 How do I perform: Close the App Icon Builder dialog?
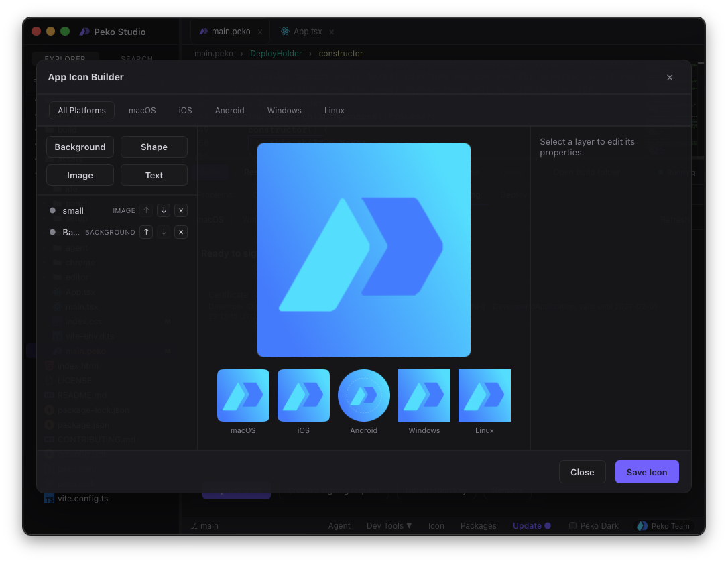[670, 78]
